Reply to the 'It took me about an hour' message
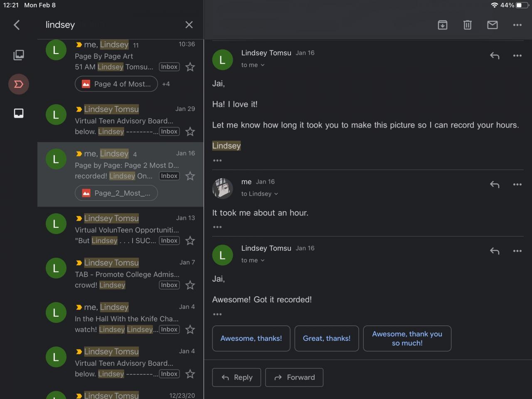This screenshot has height=399, width=532. coord(495,185)
